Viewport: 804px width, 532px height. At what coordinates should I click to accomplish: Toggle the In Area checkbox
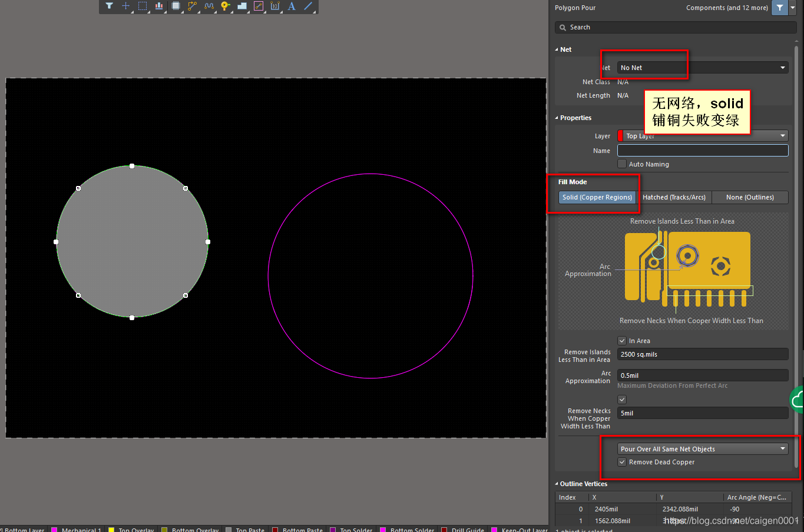(x=622, y=341)
